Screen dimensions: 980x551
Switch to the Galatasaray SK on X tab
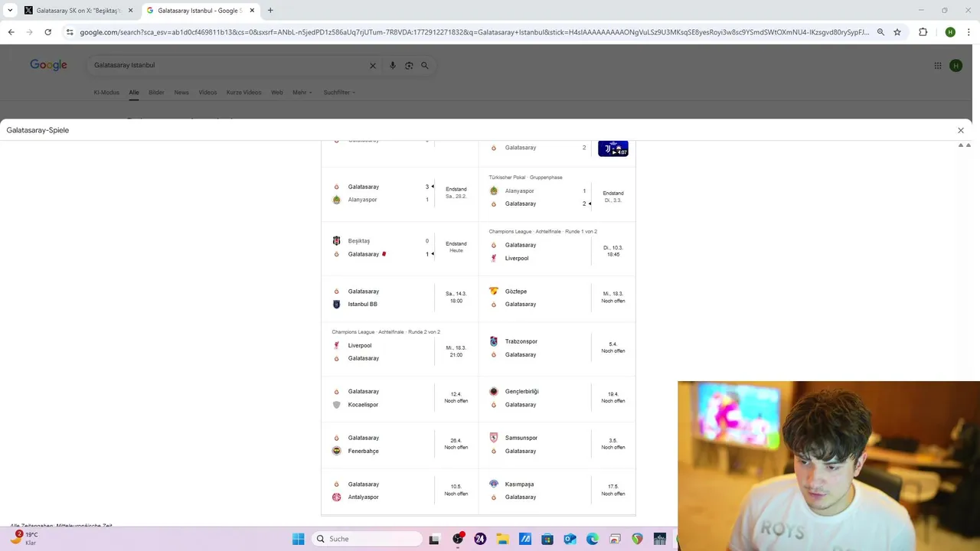pyautogui.click(x=79, y=11)
